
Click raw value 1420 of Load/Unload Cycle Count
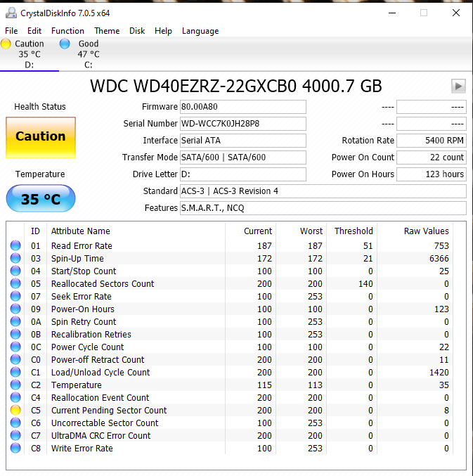pyautogui.click(x=439, y=372)
